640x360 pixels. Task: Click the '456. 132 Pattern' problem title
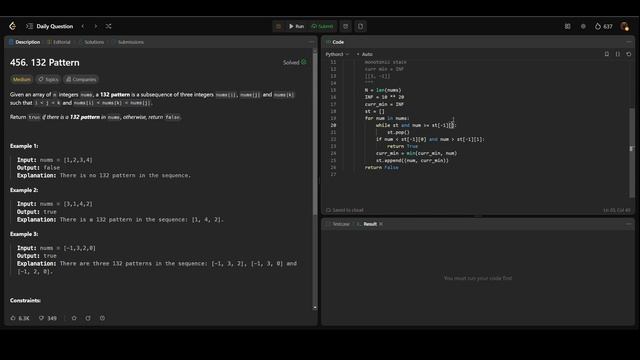tap(44, 62)
